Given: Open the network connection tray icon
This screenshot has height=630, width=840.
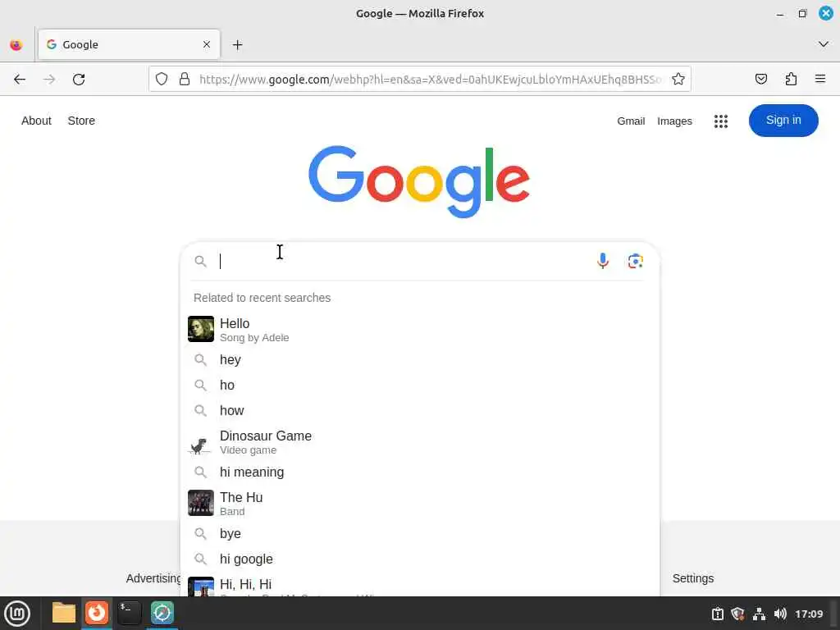Looking at the screenshot, I should [x=759, y=614].
